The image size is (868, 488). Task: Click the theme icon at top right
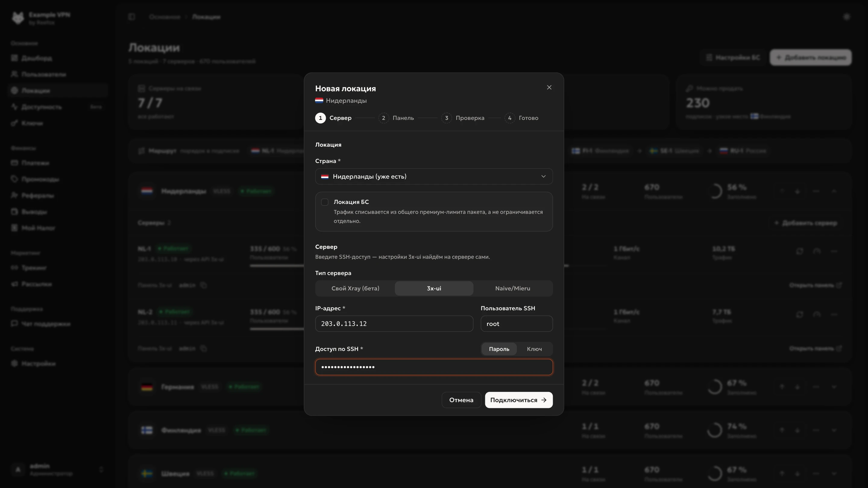pos(846,17)
